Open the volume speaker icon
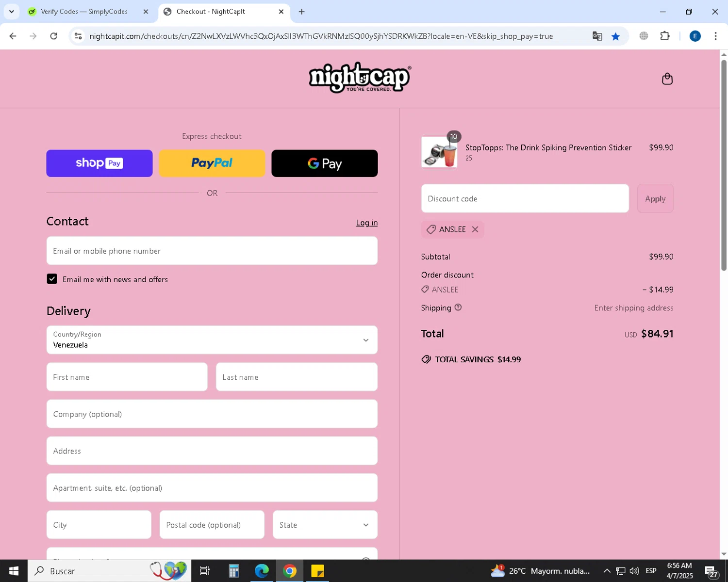 (634, 571)
